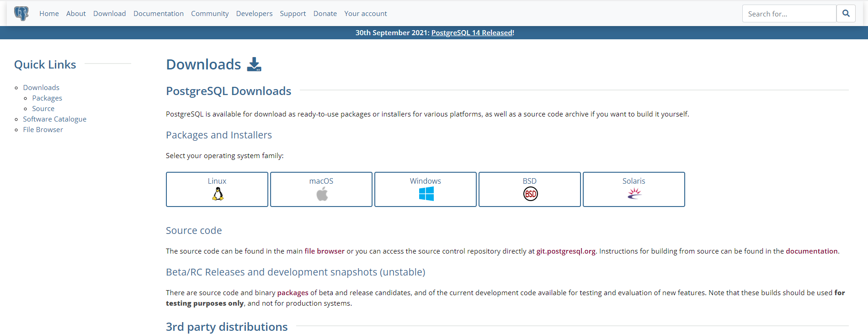
Task: Open the Developers nav item
Action: pyautogui.click(x=254, y=14)
